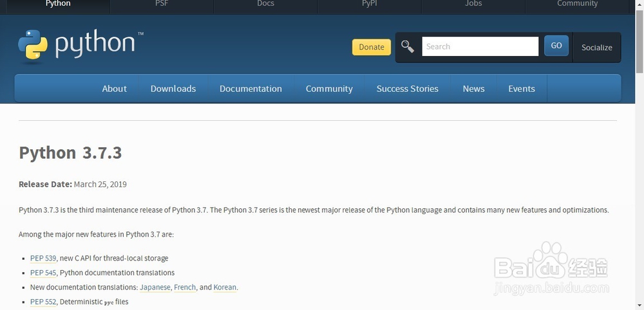
Task: Click the magnifying glass search icon
Action: [408, 47]
